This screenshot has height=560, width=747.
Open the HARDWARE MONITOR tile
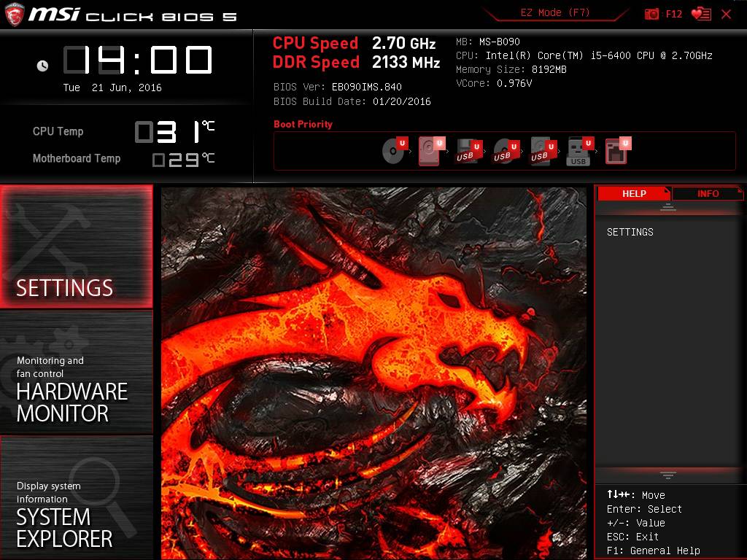(x=76, y=372)
